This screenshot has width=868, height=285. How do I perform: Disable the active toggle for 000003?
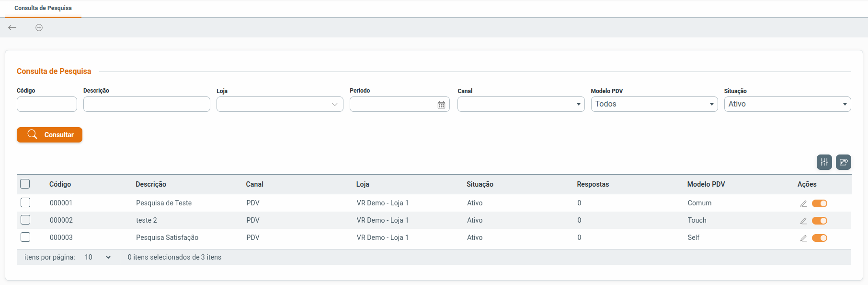819,238
